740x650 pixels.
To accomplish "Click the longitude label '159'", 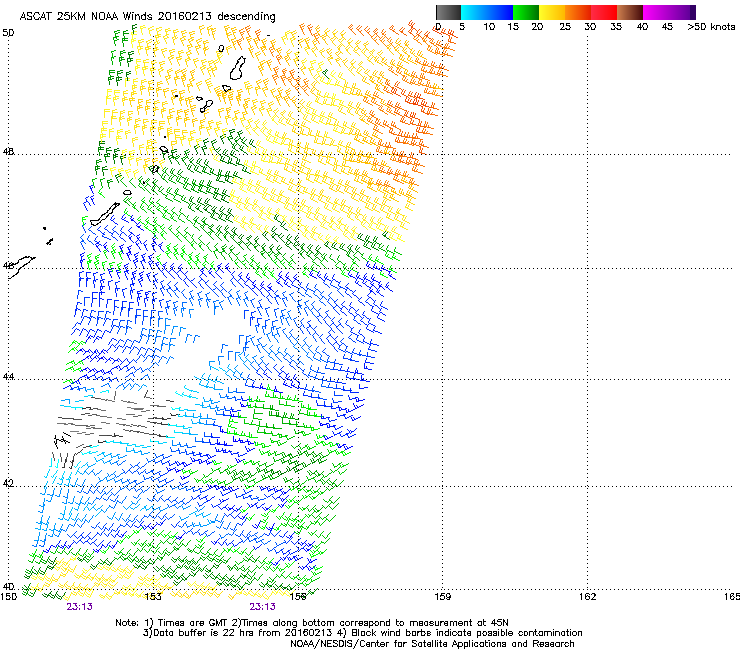I will pos(442,597).
